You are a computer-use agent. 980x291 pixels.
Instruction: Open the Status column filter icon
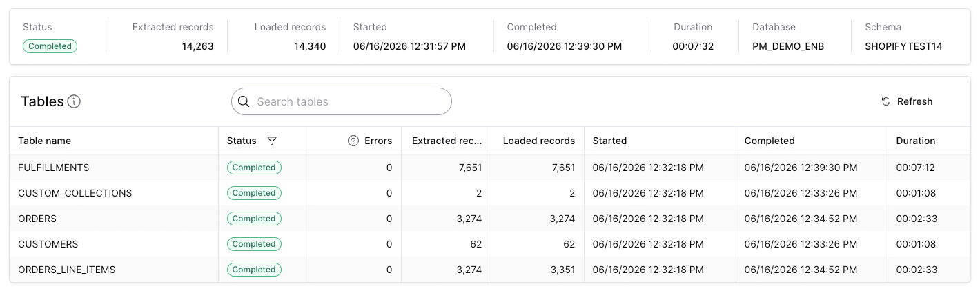coord(272,141)
